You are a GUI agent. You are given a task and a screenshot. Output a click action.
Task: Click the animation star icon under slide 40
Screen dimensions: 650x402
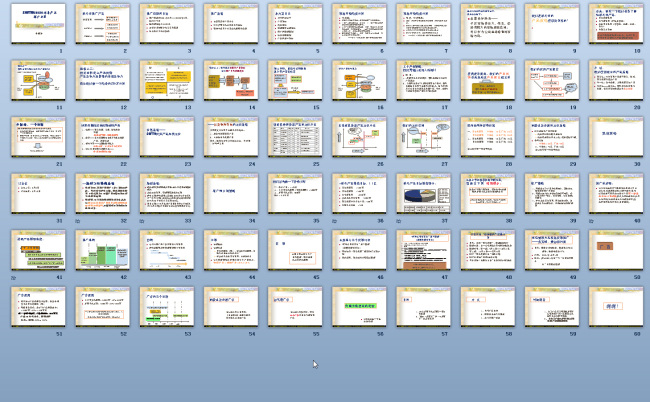pyautogui.click(x=591, y=221)
